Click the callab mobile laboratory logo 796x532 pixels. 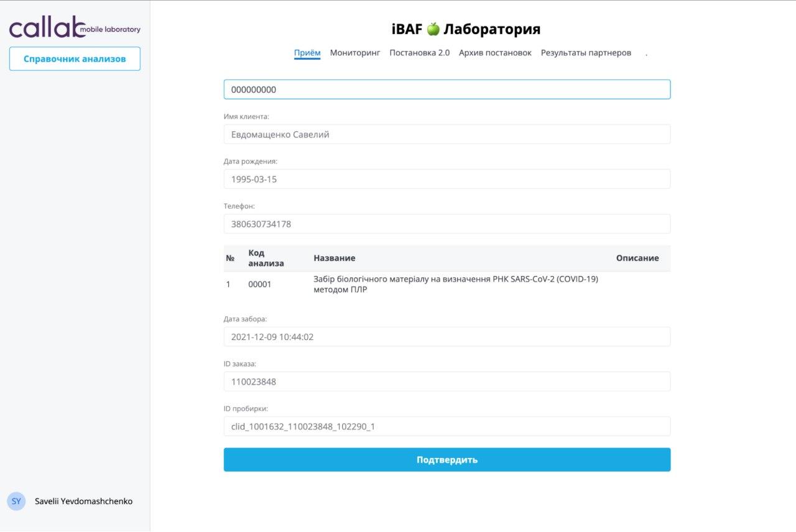coord(75,28)
